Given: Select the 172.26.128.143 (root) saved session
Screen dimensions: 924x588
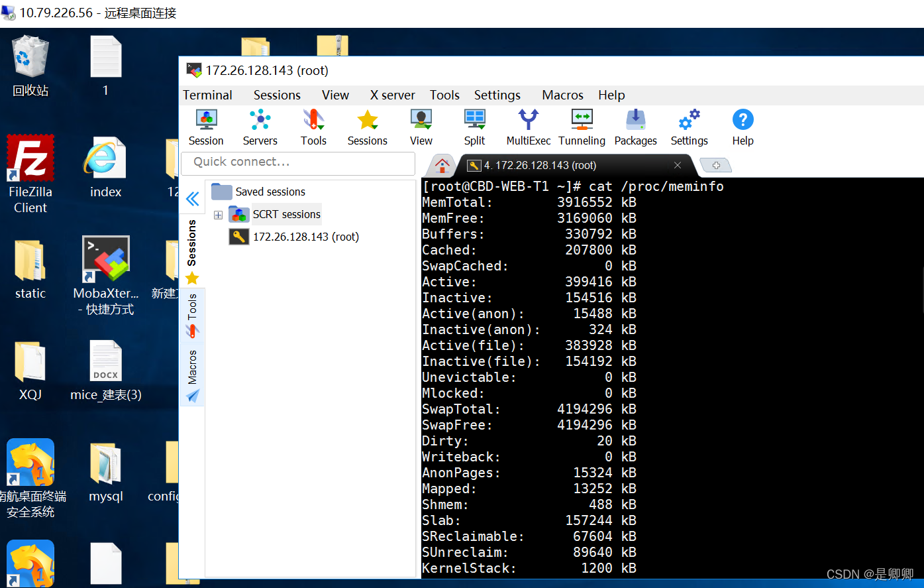Looking at the screenshot, I should [x=294, y=237].
